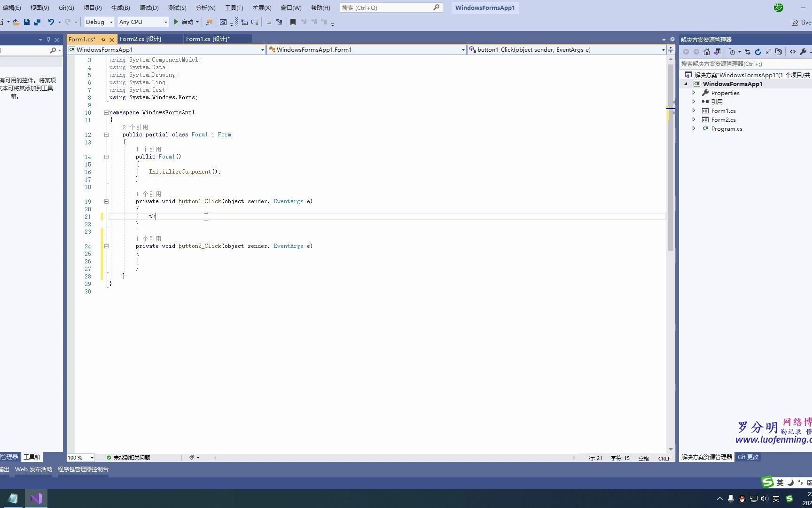Click the View Code icon in Solution Explorer
This screenshot has width=812, height=508.
793,52
